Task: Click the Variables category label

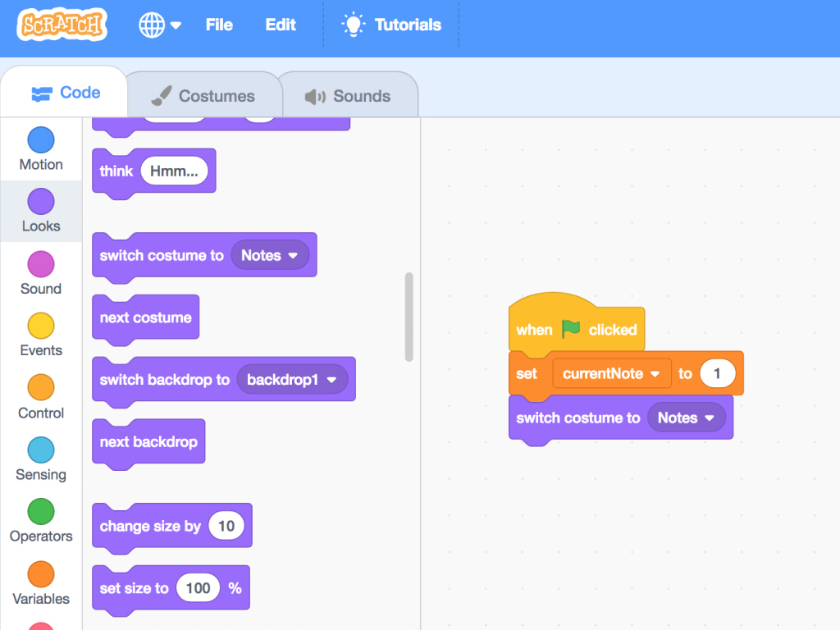Action: (41, 599)
